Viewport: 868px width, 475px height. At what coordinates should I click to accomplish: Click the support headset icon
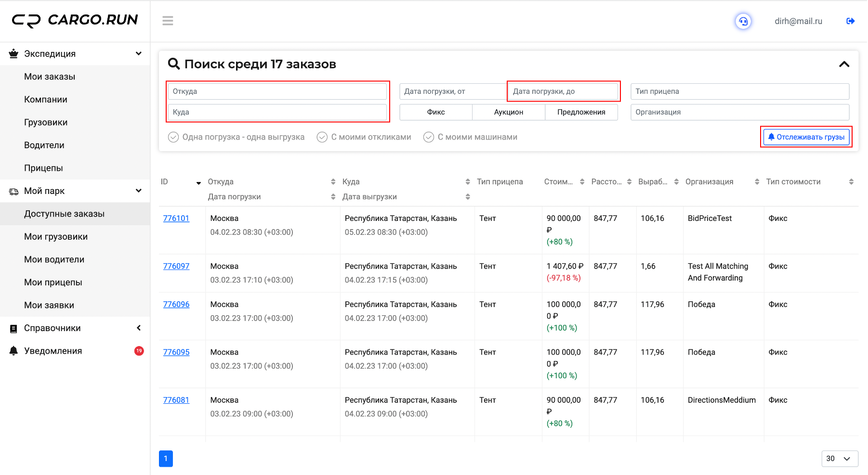743,21
